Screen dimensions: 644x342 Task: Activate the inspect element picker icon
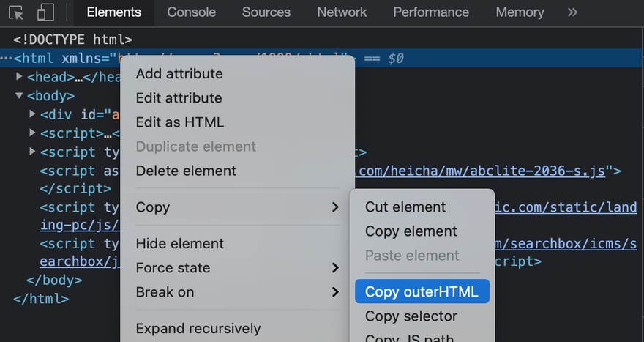tap(16, 12)
